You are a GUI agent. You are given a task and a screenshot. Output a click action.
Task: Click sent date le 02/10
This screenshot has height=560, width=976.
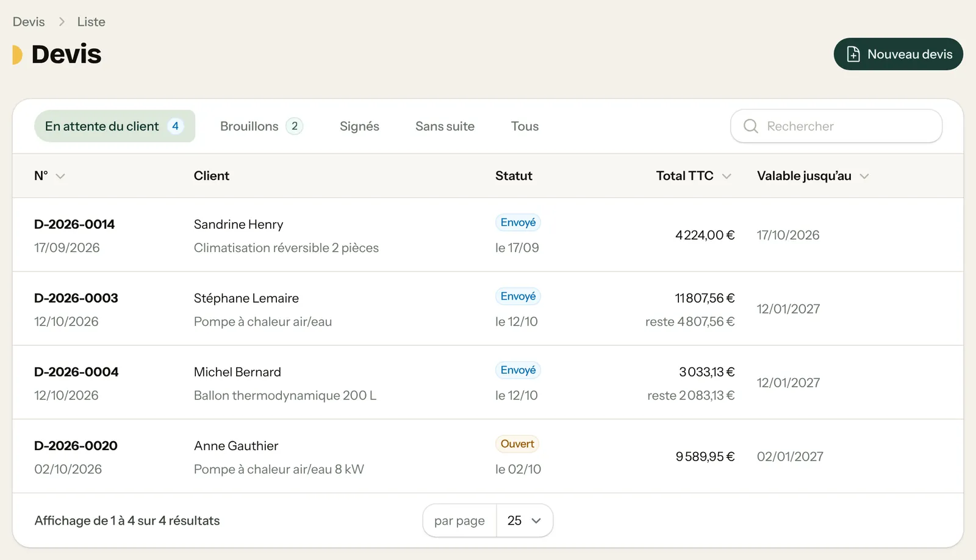[x=518, y=469]
